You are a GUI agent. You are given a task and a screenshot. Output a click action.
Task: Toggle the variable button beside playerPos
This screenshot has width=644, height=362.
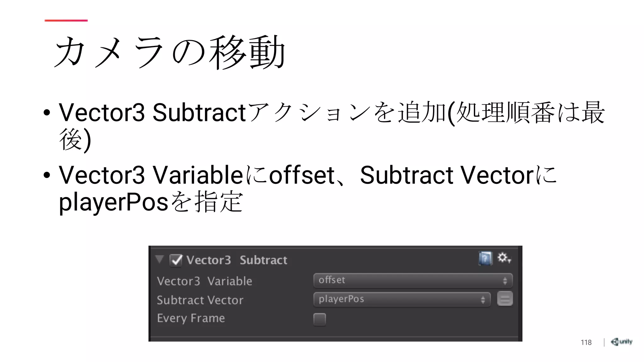tap(505, 299)
